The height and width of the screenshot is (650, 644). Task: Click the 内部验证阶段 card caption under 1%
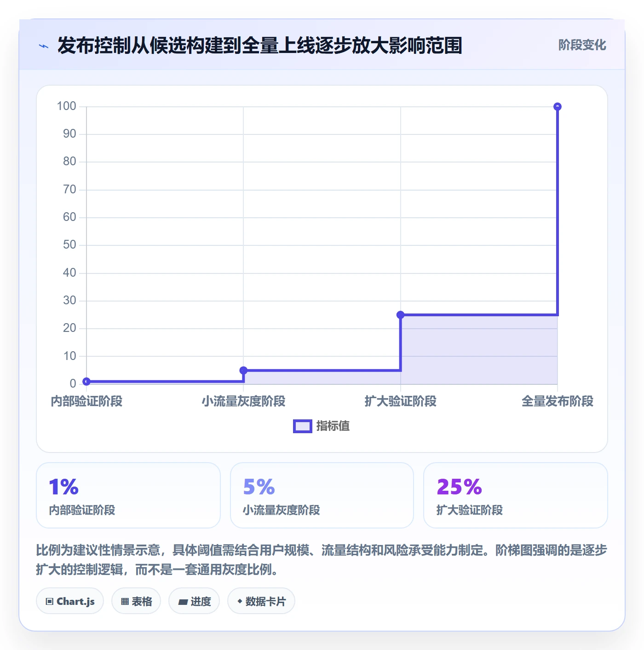(x=82, y=510)
